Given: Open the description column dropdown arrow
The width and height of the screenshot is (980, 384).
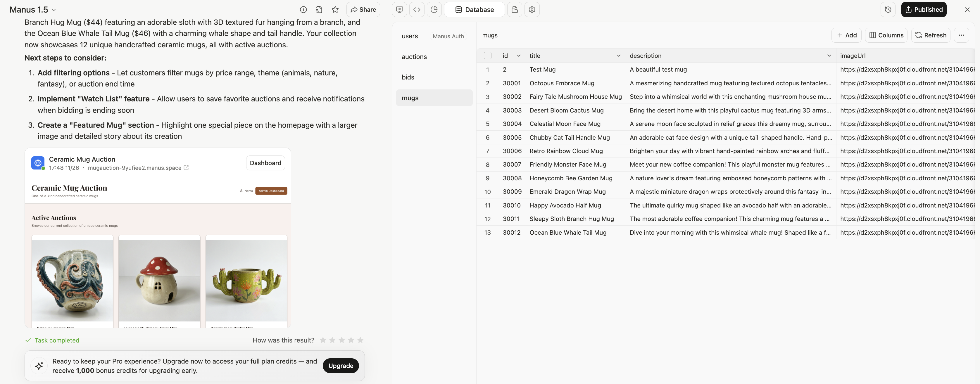Looking at the screenshot, I should [829, 56].
